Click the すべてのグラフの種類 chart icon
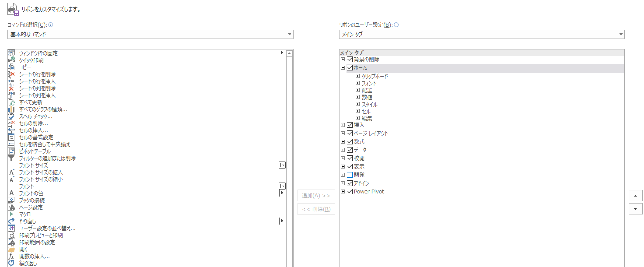The height and width of the screenshot is (267, 644). (x=11, y=109)
